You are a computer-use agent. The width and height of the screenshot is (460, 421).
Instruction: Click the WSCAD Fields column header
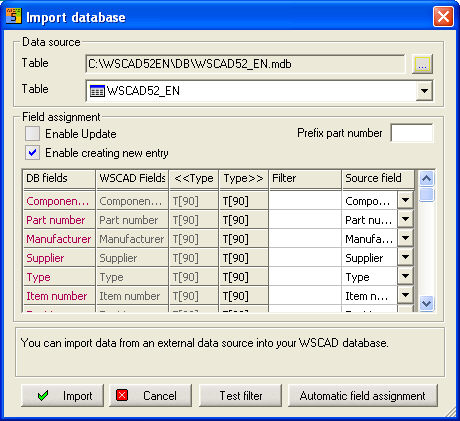(x=132, y=178)
